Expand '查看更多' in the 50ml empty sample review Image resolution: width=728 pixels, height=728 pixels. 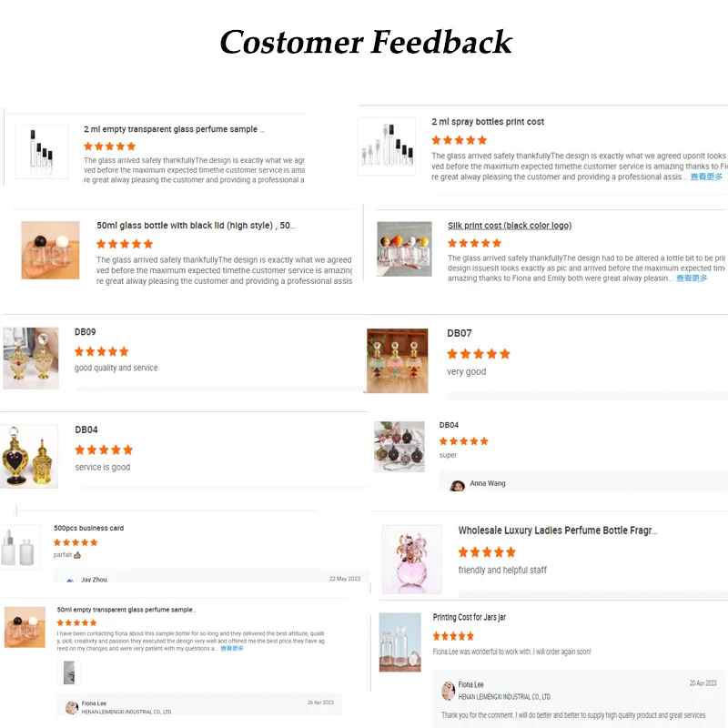point(232,649)
